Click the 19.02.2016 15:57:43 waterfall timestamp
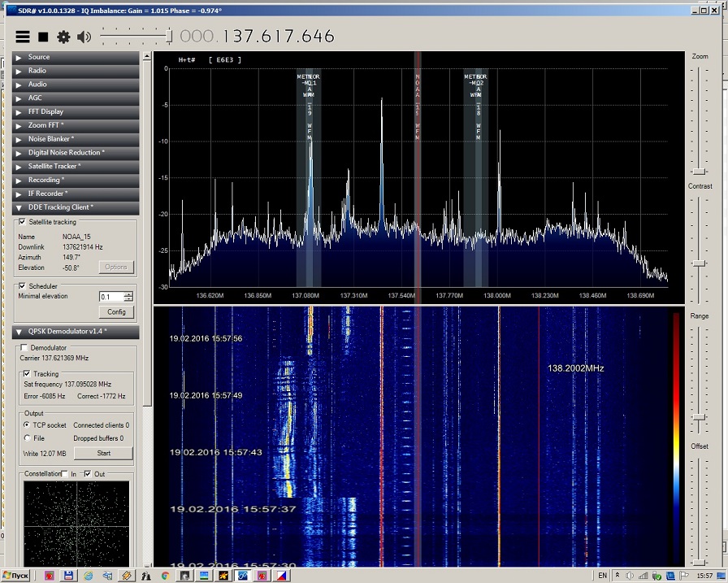The image size is (728, 583). coord(216,452)
